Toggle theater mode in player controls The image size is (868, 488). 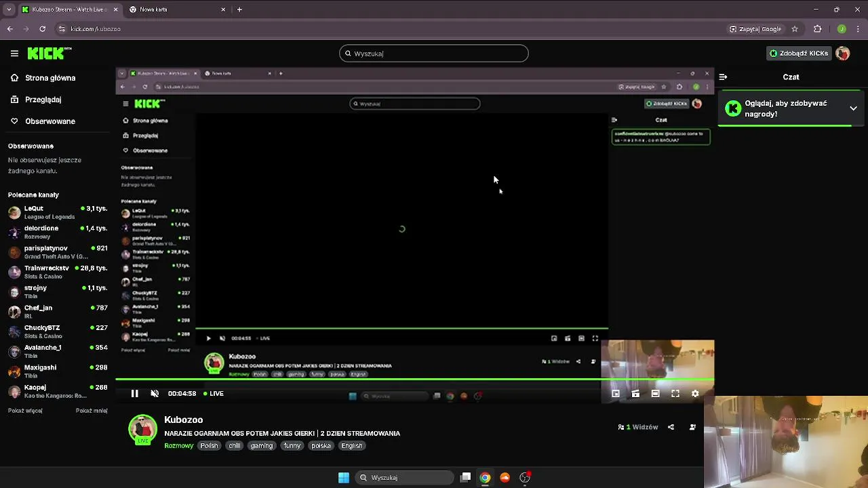coord(655,394)
